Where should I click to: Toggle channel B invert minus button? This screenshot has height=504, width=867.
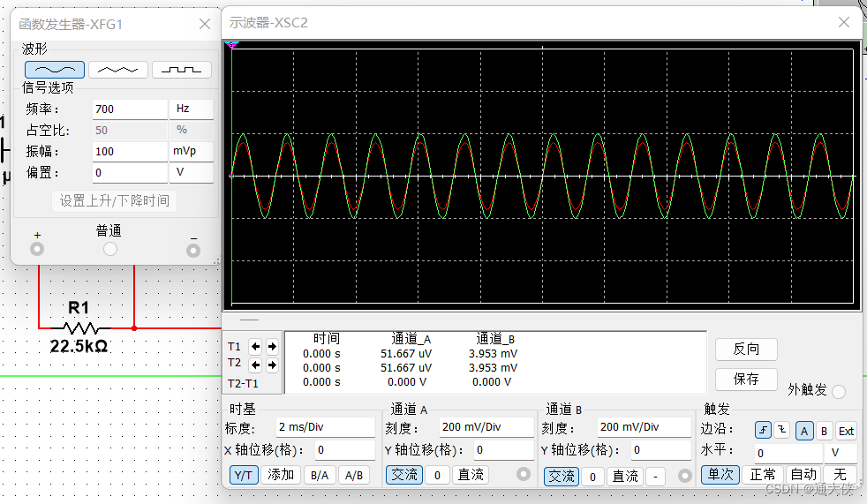pos(655,477)
